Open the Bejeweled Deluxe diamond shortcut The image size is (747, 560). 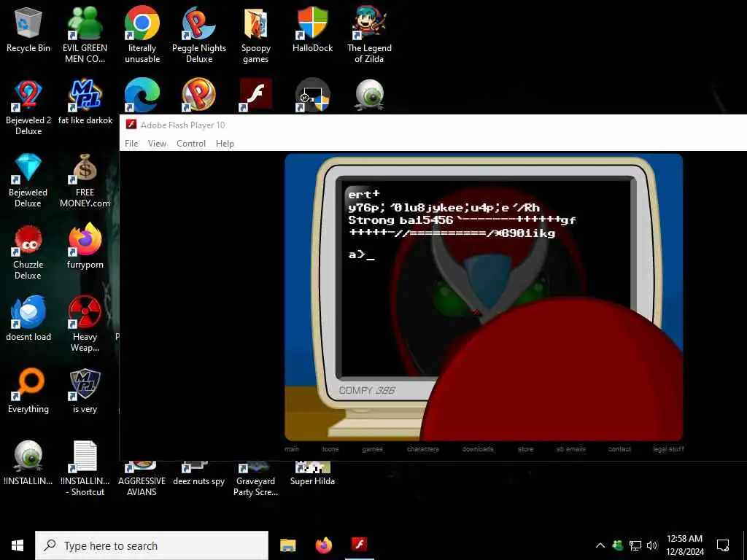tap(28, 179)
